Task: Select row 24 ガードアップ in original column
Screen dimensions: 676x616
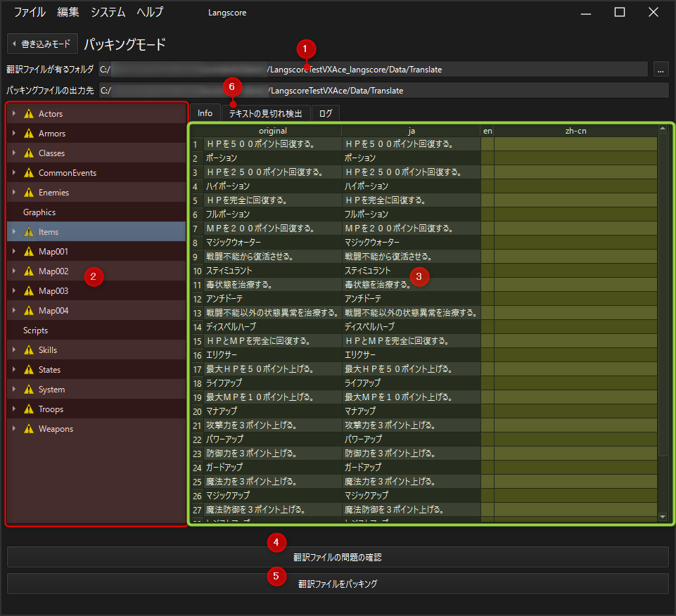Action: coord(273,468)
